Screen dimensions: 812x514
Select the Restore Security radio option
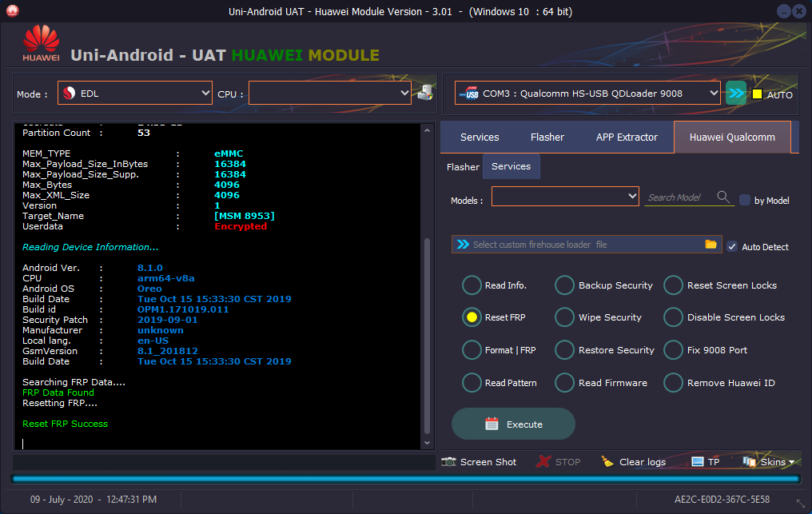[x=564, y=350]
